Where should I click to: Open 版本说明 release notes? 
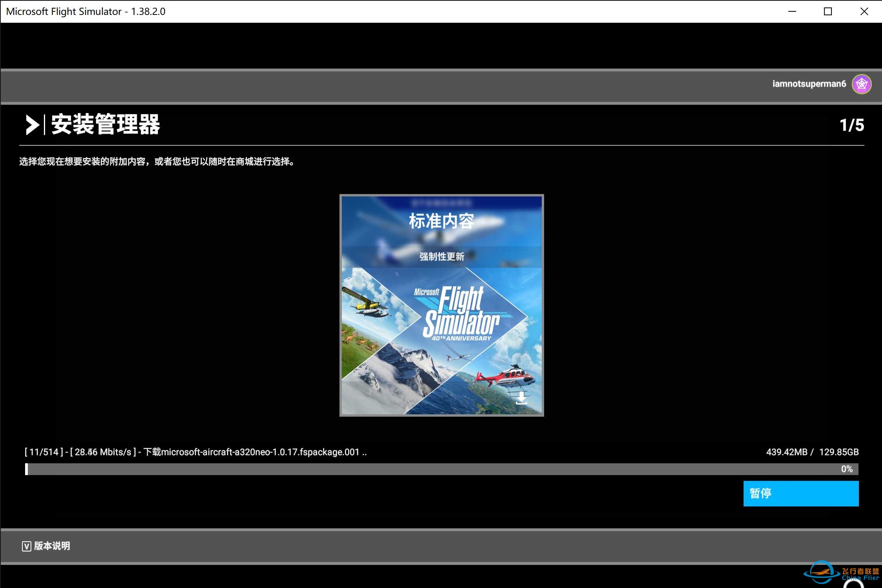point(52,546)
